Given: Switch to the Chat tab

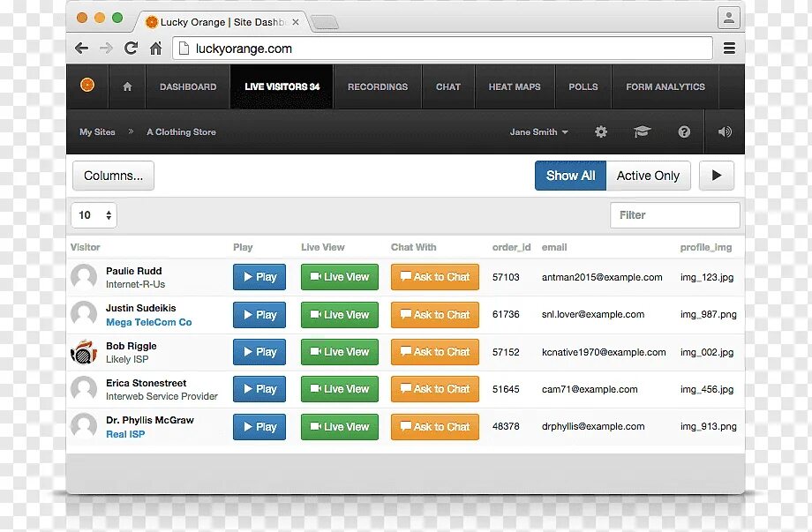Looking at the screenshot, I should (448, 87).
